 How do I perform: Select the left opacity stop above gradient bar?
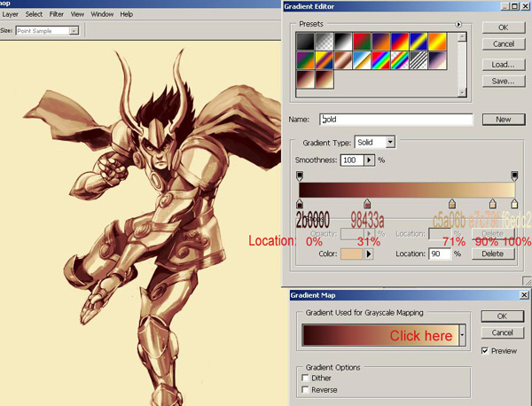click(x=300, y=176)
